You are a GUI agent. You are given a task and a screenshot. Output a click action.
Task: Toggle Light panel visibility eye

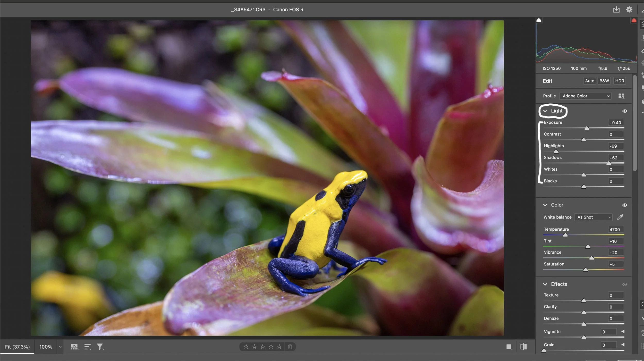625,111
